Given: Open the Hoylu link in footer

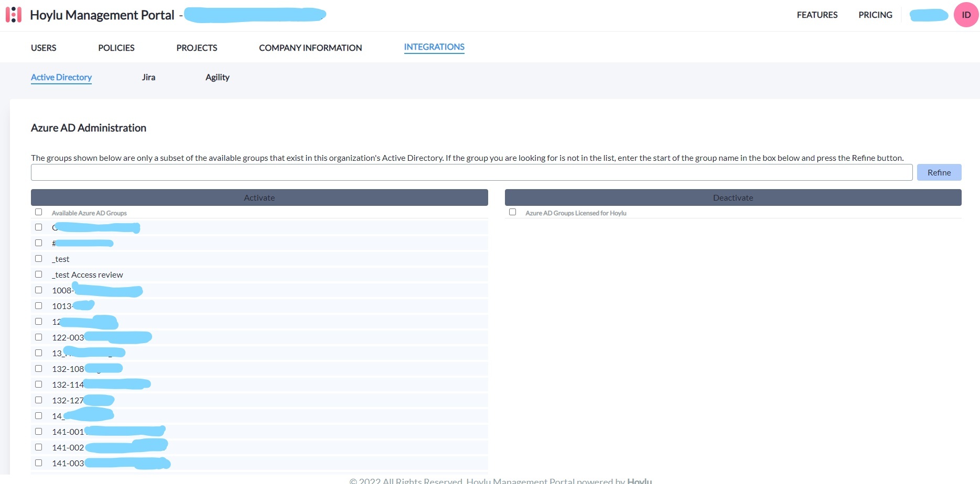Looking at the screenshot, I should click(x=640, y=480).
